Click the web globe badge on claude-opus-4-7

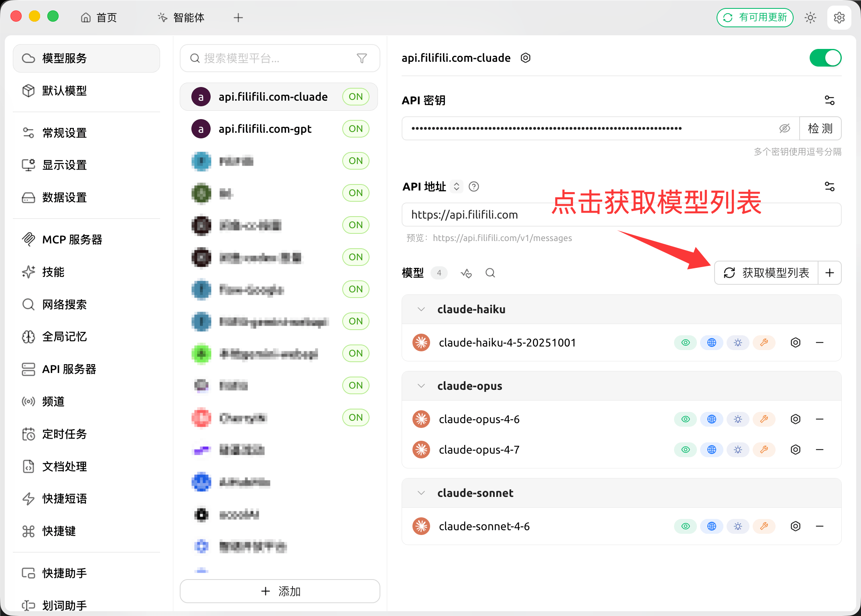[x=712, y=450]
